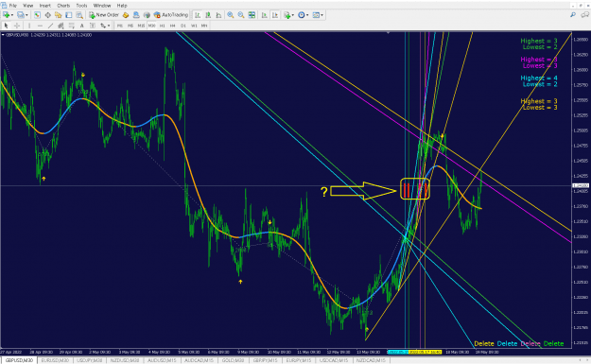591x364 pixels.
Task: Select the candlestick chart type icon
Action: pyautogui.click(x=208, y=15)
